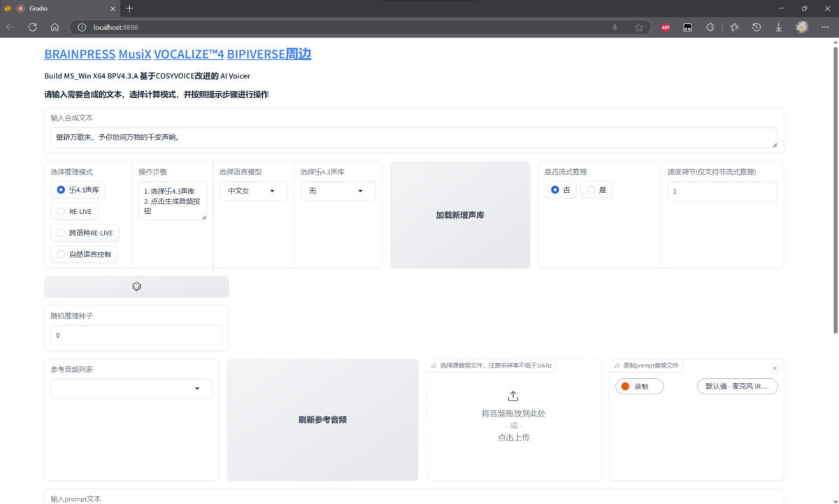This screenshot has width=839, height=504.
Task: Click the 输入prompt文本 label
Action: coord(76,499)
